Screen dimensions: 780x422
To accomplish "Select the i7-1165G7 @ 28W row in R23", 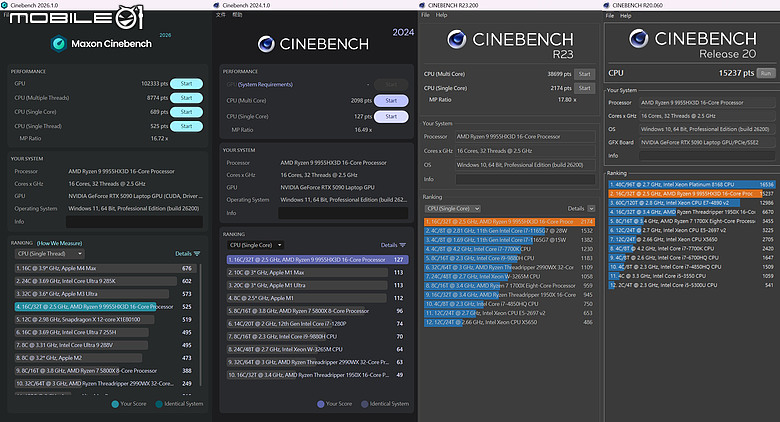I will 509,231.
